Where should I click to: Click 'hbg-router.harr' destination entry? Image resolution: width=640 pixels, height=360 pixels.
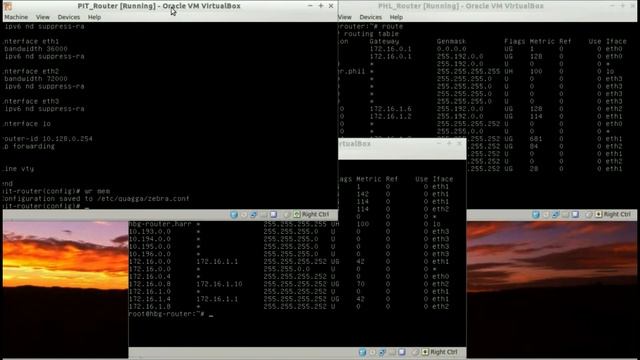coord(160,224)
